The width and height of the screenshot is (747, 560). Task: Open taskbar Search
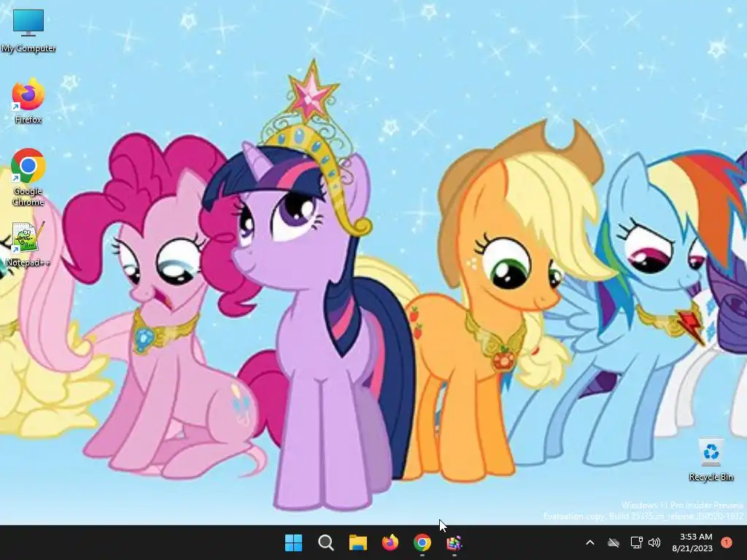(326, 542)
